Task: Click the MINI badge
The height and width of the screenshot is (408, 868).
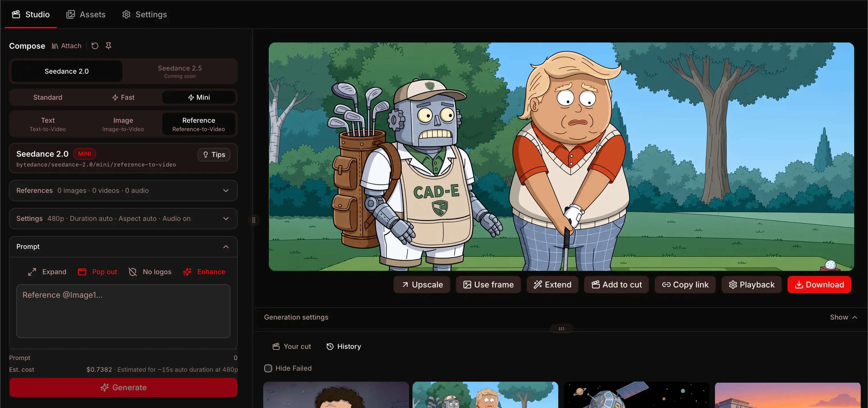Action: pyautogui.click(x=85, y=154)
